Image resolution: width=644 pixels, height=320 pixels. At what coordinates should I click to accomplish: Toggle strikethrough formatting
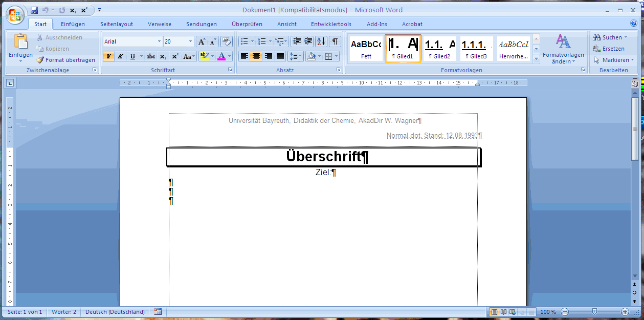[151, 56]
